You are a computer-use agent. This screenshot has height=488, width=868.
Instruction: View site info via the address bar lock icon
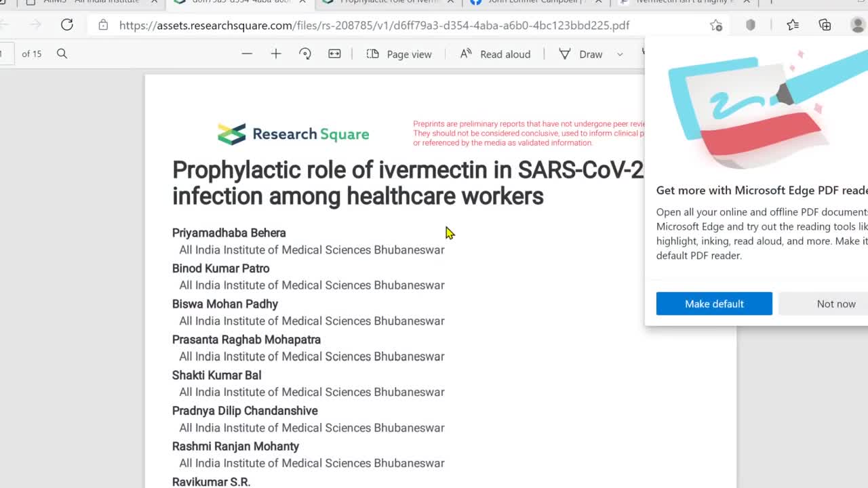pos(103,25)
